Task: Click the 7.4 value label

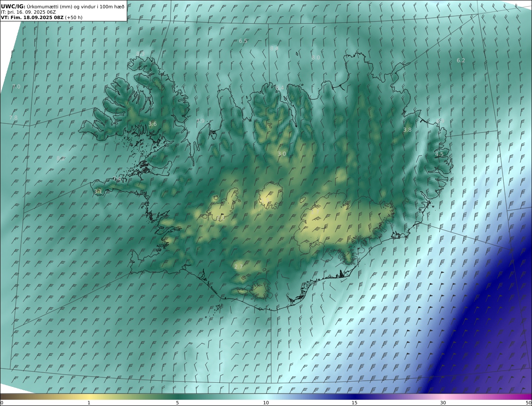Action: pyautogui.click(x=117, y=179)
